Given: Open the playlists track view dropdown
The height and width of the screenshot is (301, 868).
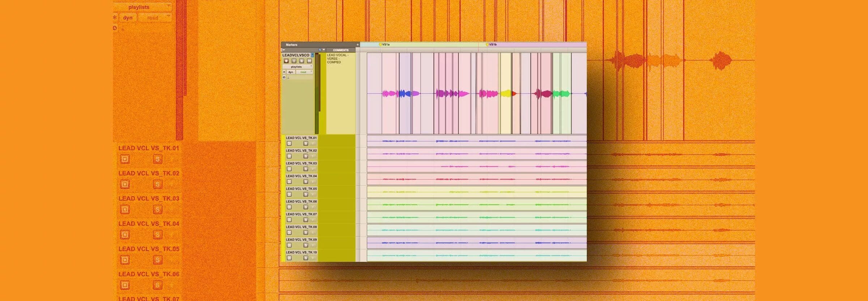Looking at the screenshot, I should pyautogui.click(x=298, y=67).
